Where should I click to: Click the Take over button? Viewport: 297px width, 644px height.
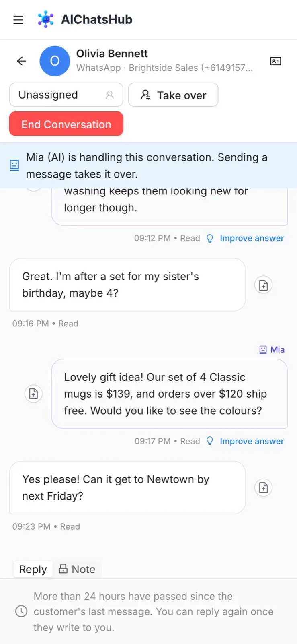[173, 95]
